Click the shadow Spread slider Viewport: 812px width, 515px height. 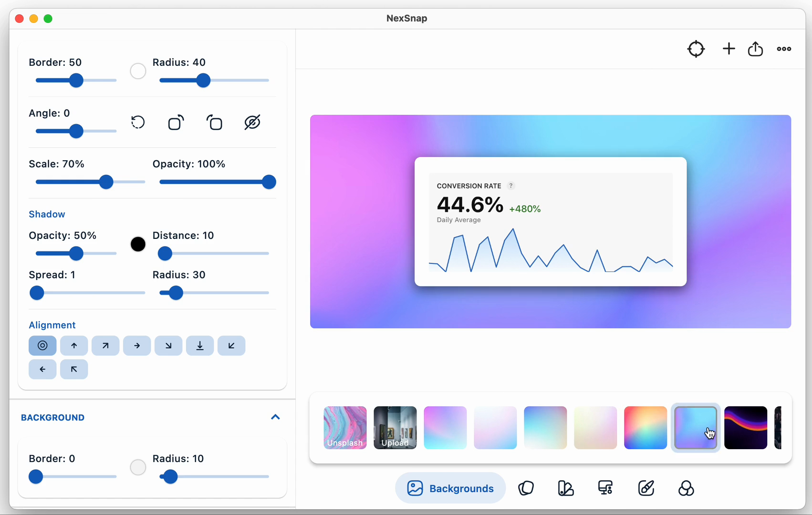click(87, 293)
